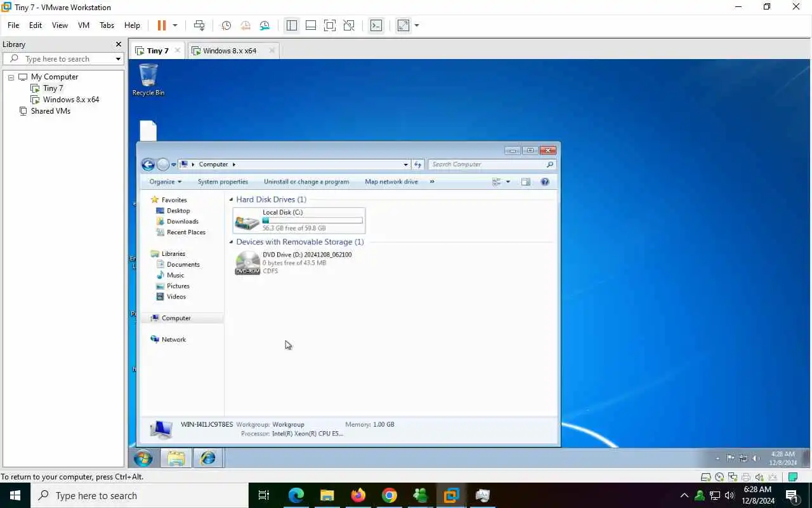Open Explorer help icon
Viewport: 812px width, 508px height.
(545, 182)
